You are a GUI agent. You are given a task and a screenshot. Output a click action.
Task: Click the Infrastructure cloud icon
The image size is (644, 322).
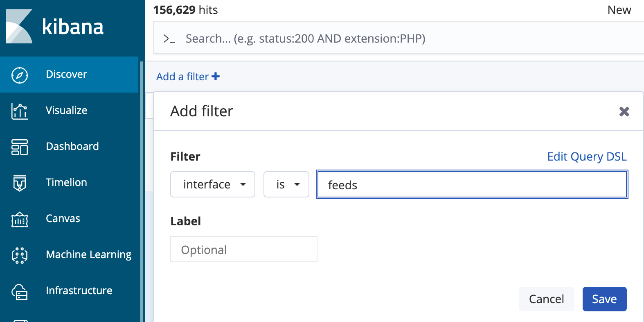pos(20,292)
